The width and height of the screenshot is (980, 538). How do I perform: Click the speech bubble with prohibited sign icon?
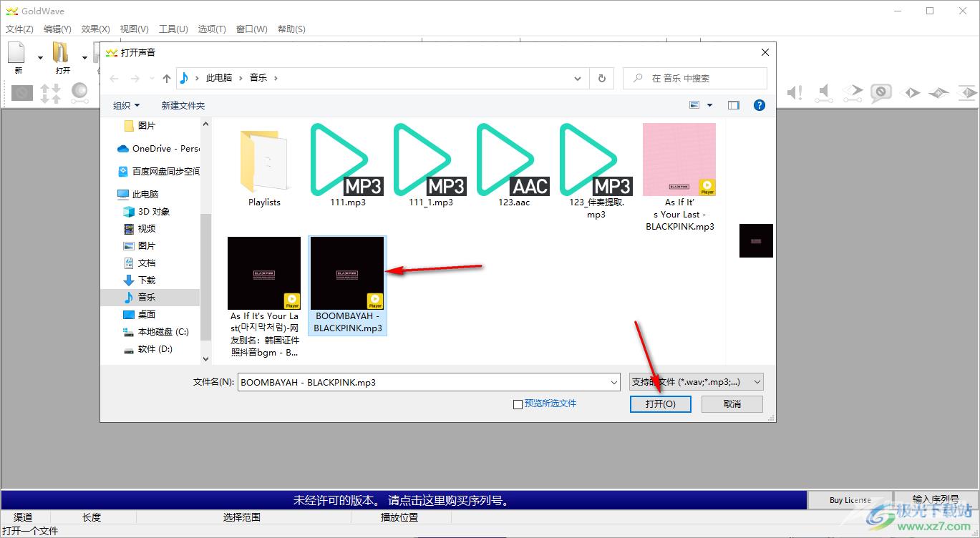pyautogui.click(x=880, y=92)
